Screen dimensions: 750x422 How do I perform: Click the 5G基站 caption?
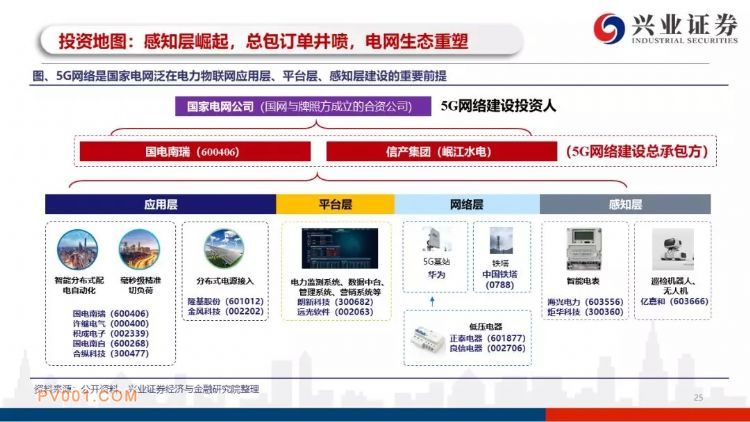pos(436,262)
